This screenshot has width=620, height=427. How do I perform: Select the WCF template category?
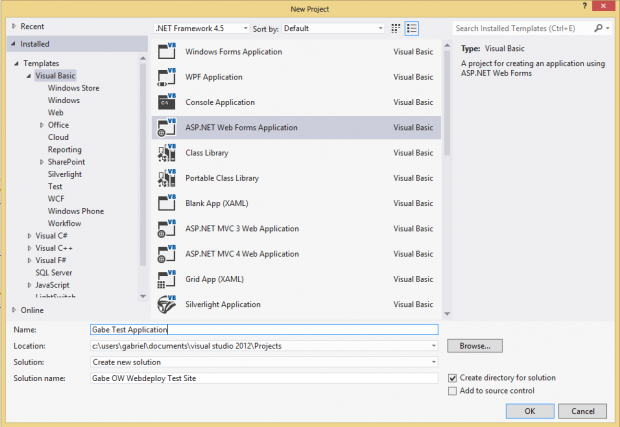56,199
